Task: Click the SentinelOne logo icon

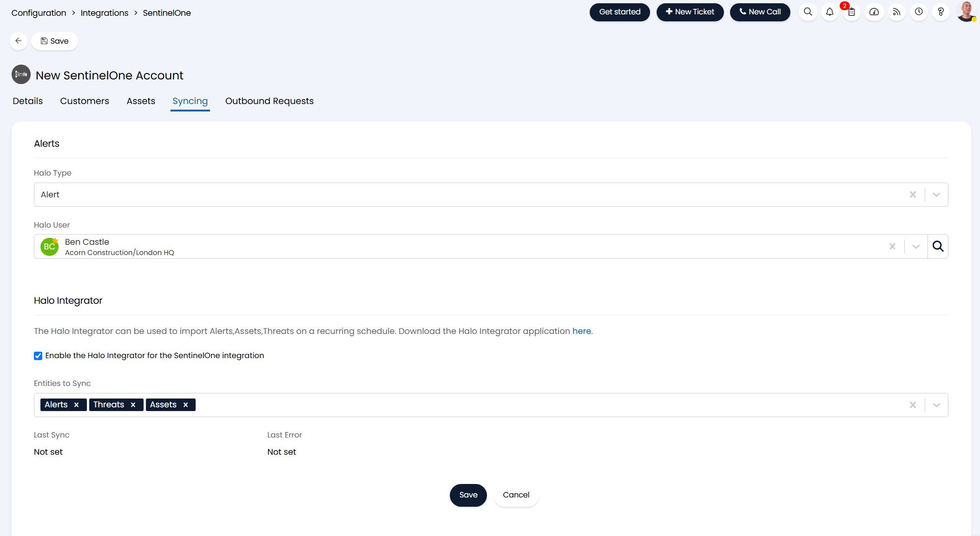Action: (21, 74)
